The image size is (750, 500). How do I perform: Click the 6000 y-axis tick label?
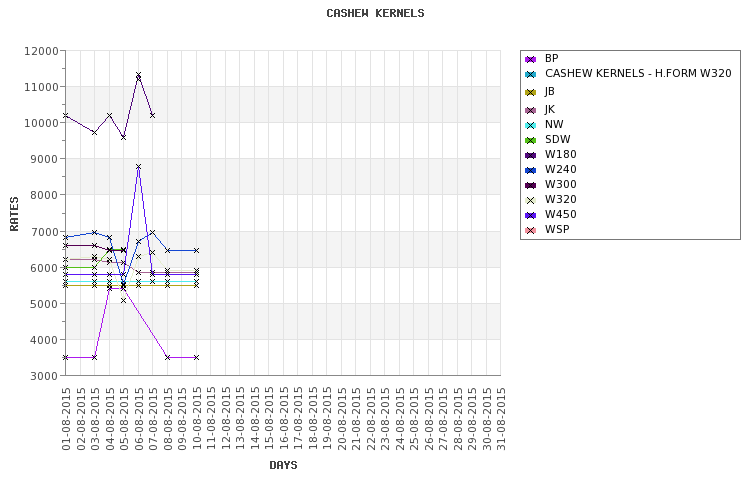(x=44, y=268)
